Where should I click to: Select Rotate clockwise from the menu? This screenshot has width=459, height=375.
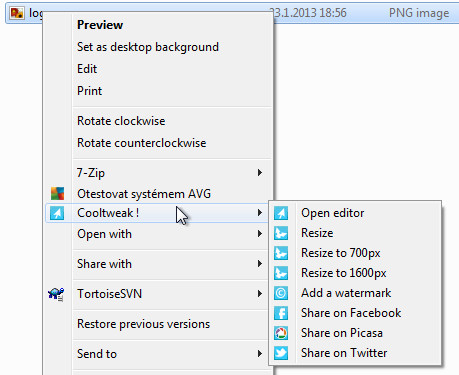point(121,121)
